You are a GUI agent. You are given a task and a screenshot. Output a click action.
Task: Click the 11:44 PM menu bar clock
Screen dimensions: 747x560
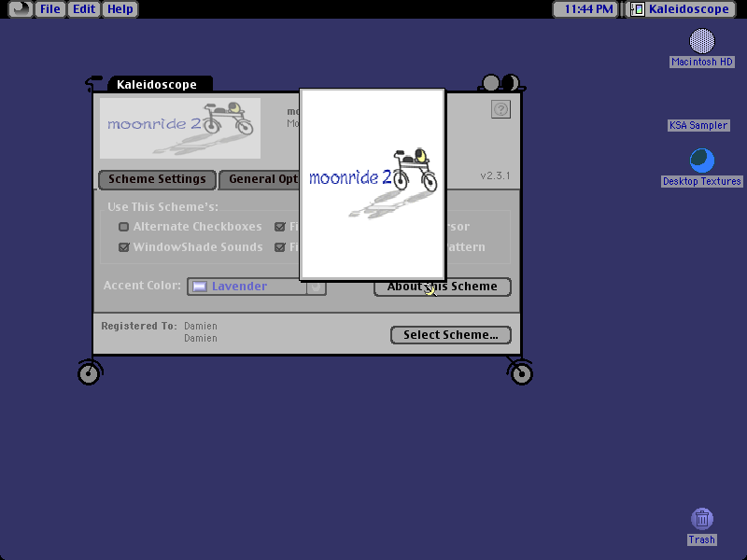585,9
